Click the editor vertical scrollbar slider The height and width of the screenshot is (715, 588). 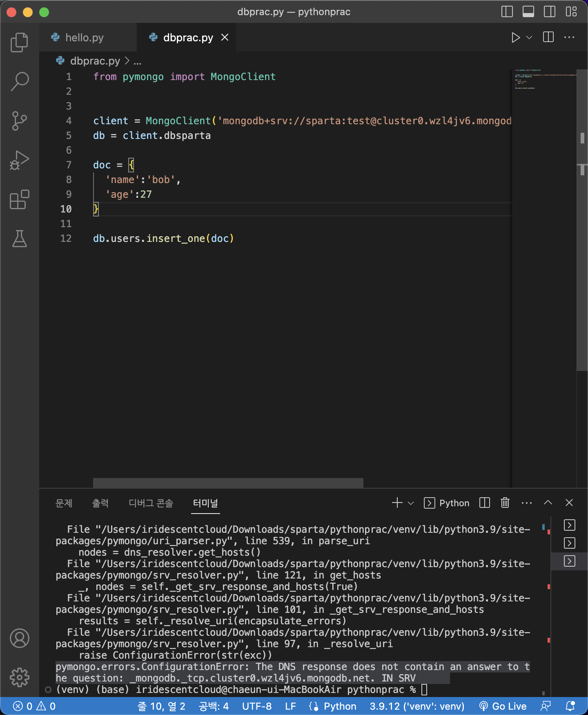tap(582, 220)
